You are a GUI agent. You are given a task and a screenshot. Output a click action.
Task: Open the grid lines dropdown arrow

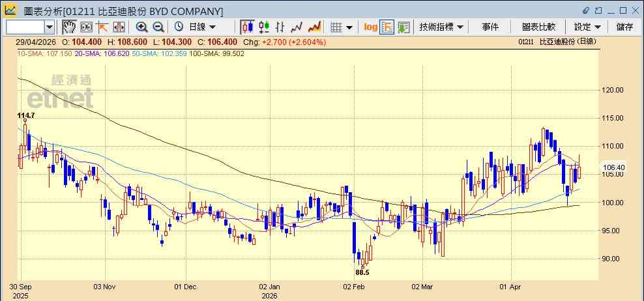(349, 27)
